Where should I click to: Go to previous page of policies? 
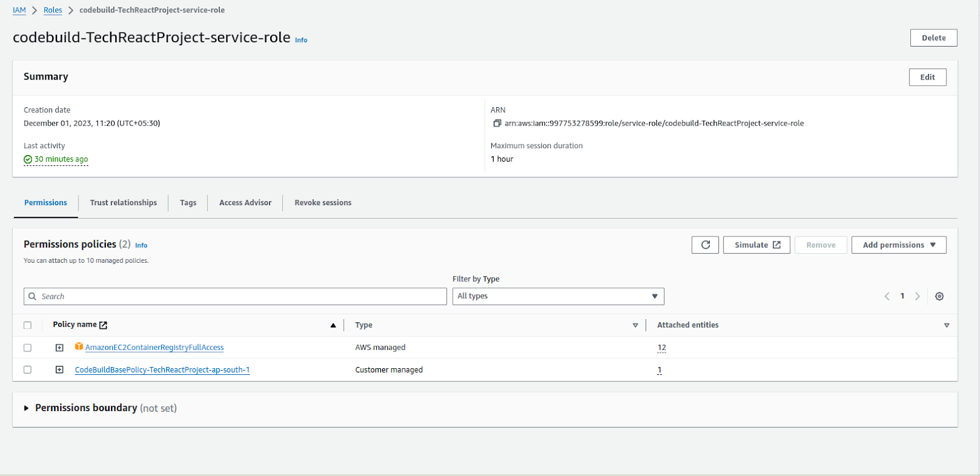click(x=887, y=297)
